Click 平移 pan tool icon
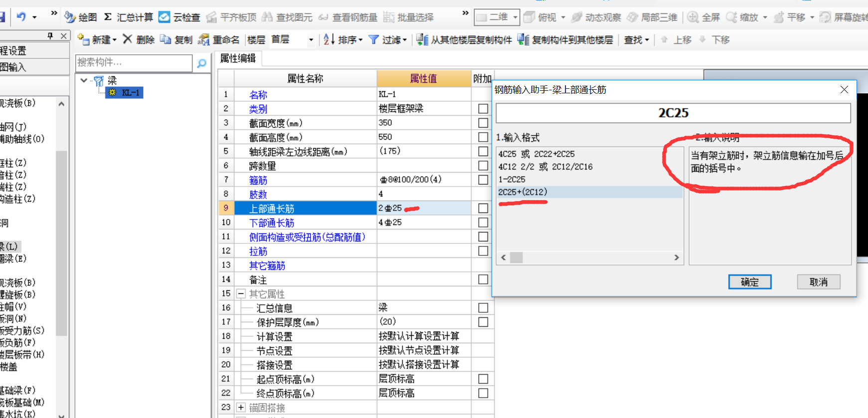 [x=778, y=17]
